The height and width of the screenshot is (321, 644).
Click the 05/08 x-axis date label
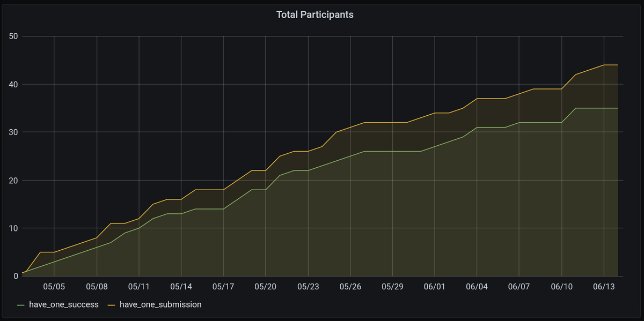96,287
